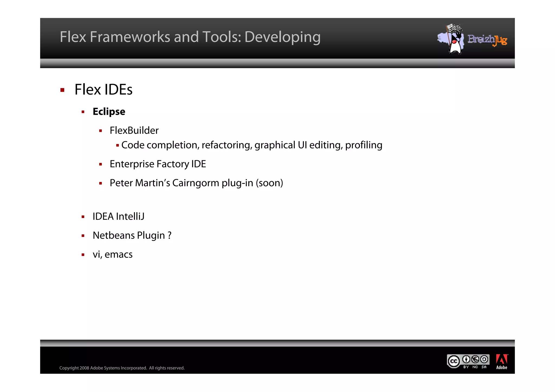Select the bold 'Eclipse' bullet
The width and height of the screenshot is (555, 392).
pyautogui.click(x=109, y=112)
